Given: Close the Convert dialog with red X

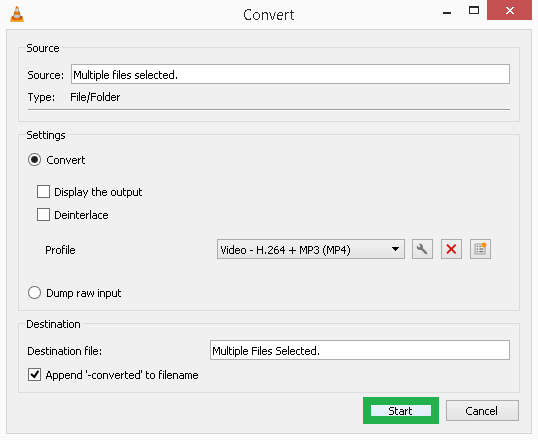Looking at the screenshot, I should (x=510, y=10).
